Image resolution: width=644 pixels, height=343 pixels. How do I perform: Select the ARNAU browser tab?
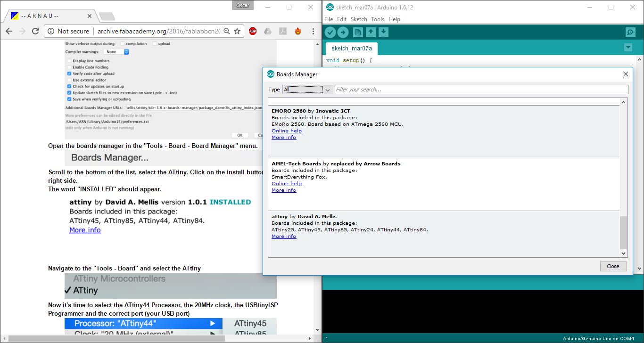[x=50, y=16]
